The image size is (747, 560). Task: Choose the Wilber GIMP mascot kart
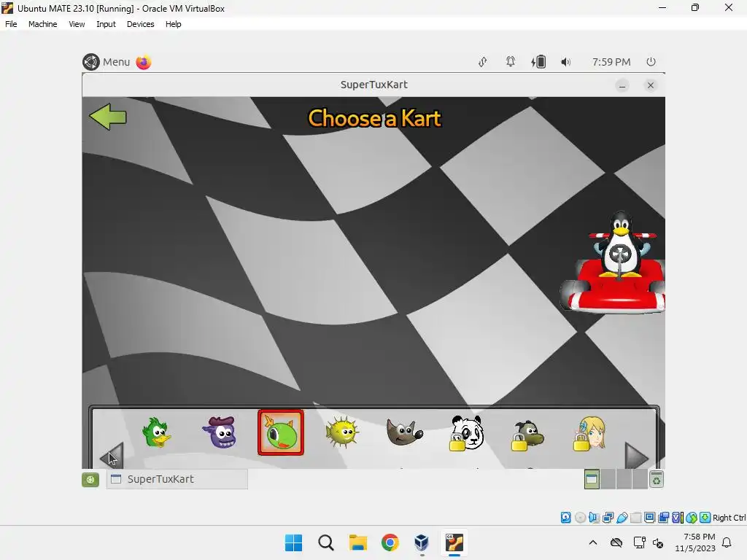(404, 432)
